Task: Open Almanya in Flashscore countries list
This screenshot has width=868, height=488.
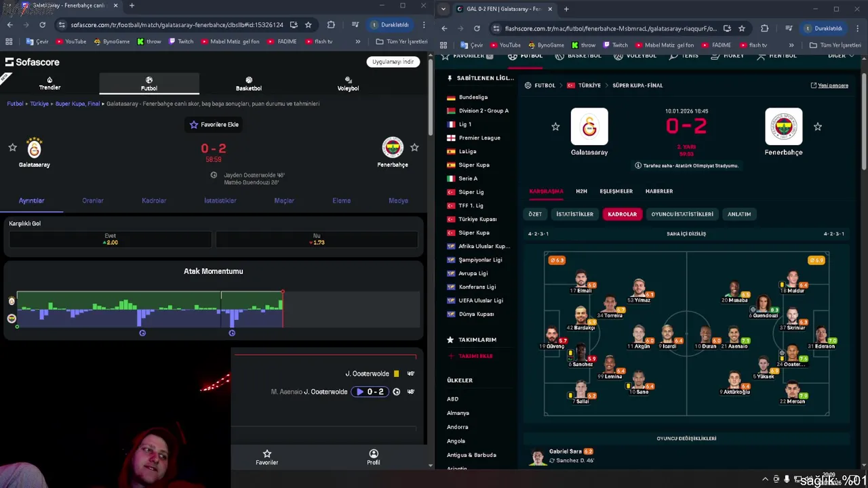Action: [x=458, y=413]
